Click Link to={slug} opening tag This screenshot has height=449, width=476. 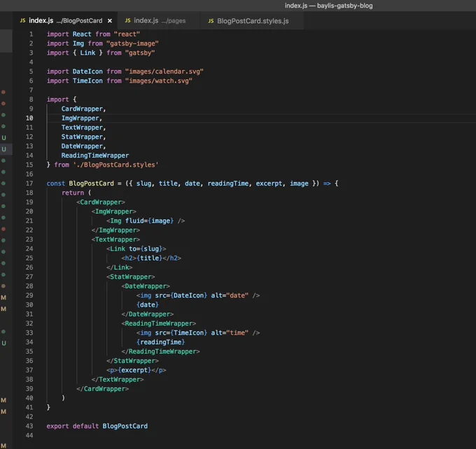[136, 249]
